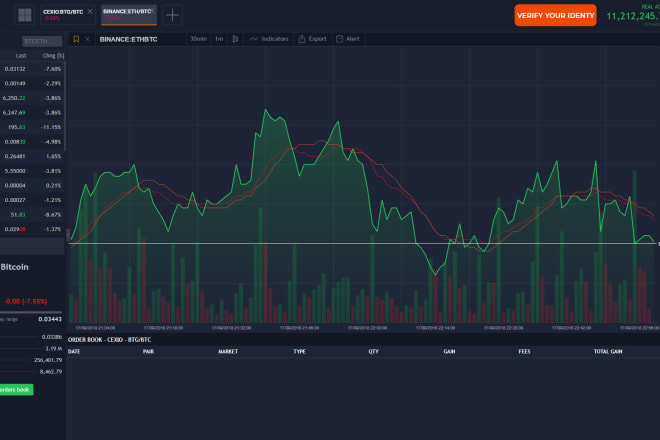Click the Bitcoin heading in left panel
The width and height of the screenshot is (660, 440).
click(14, 267)
